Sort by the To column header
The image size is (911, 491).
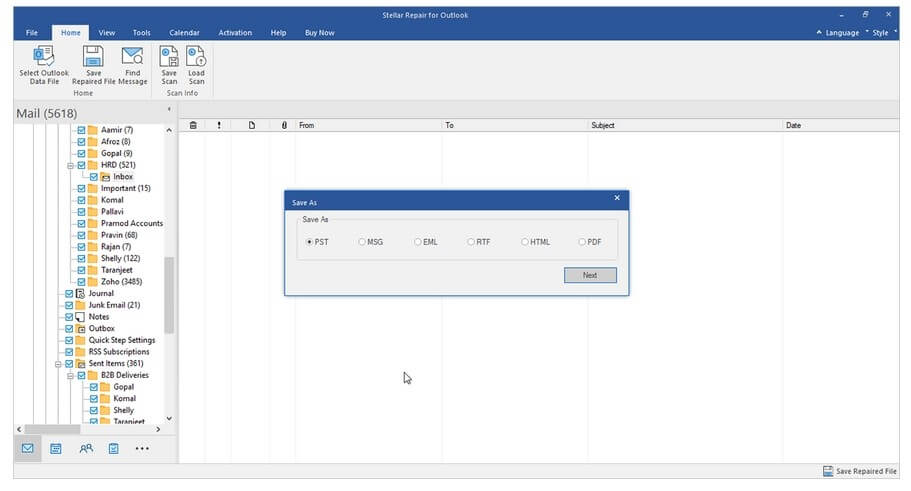pos(514,125)
